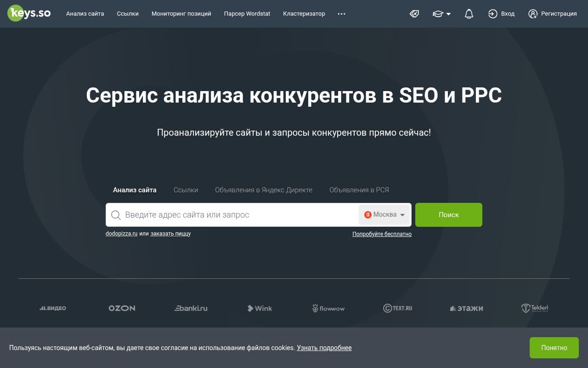Click the Ozon logo
588x368 pixels.
tap(122, 308)
